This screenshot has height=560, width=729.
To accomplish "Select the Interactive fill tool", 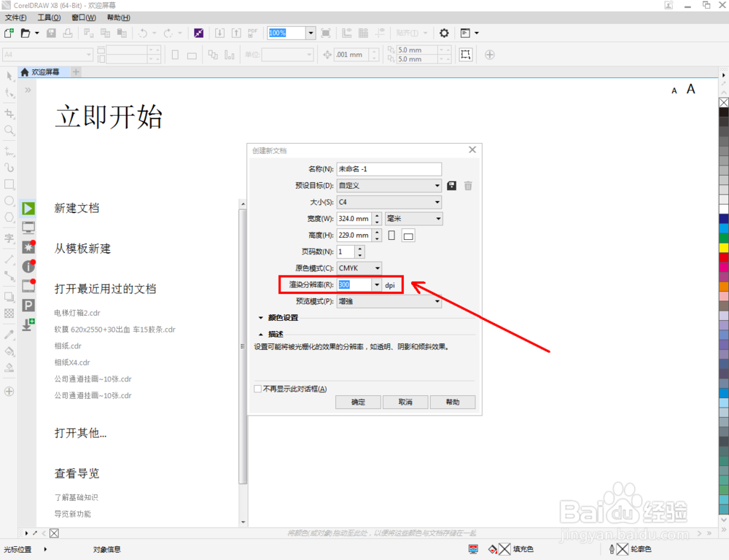I will [x=9, y=351].
